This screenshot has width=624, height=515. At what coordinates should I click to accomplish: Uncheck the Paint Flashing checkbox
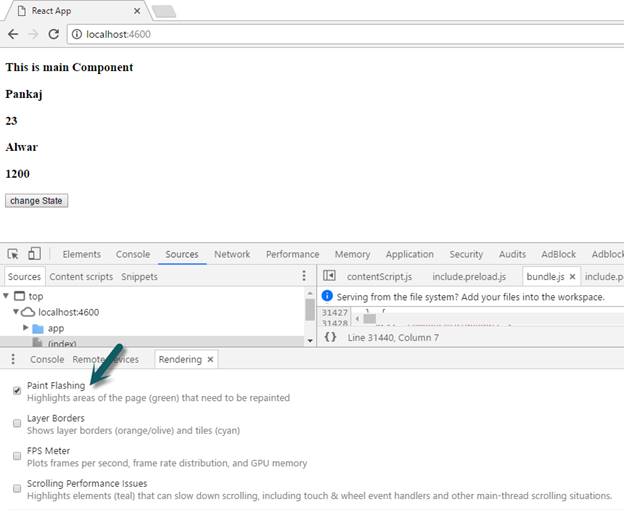[x=17, y=390]
